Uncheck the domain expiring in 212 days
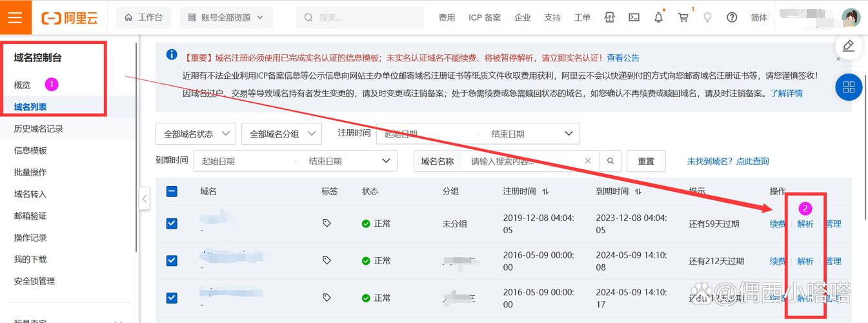 [x=172, y=260]
